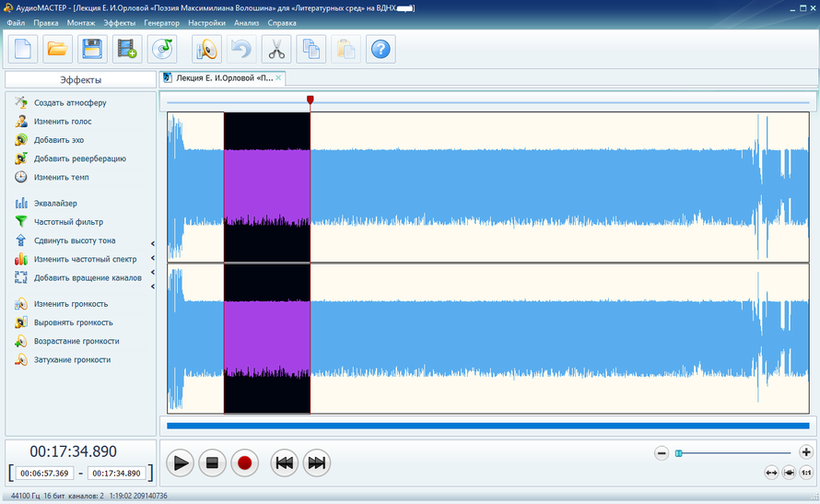
Task: Open the Анализ menu
Action: coord(246,23)
